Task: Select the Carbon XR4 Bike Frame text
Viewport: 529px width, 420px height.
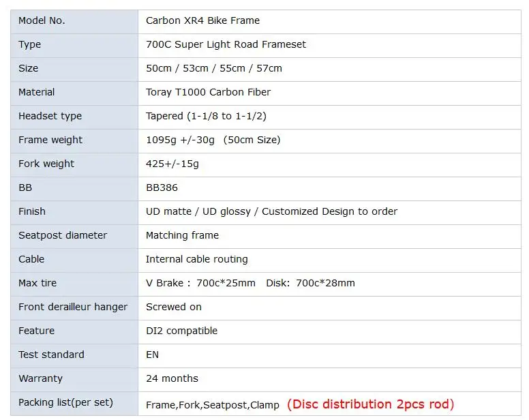Action: point(202,20)
